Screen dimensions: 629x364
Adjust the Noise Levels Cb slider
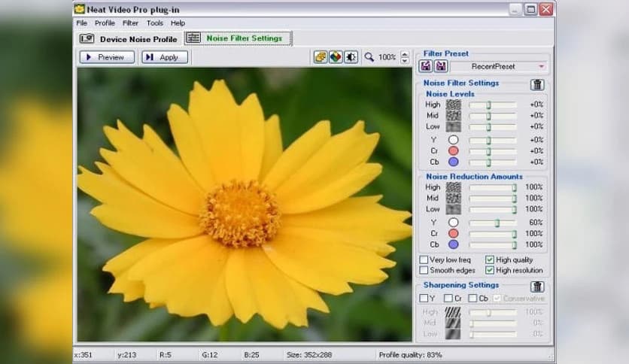coord(493,162)
